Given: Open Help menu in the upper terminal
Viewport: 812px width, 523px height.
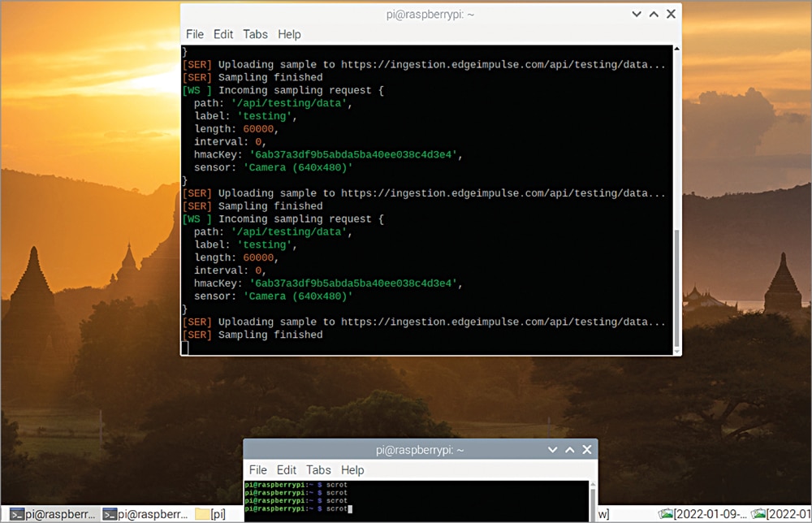Looking at the screenshot, I should 289,34.
